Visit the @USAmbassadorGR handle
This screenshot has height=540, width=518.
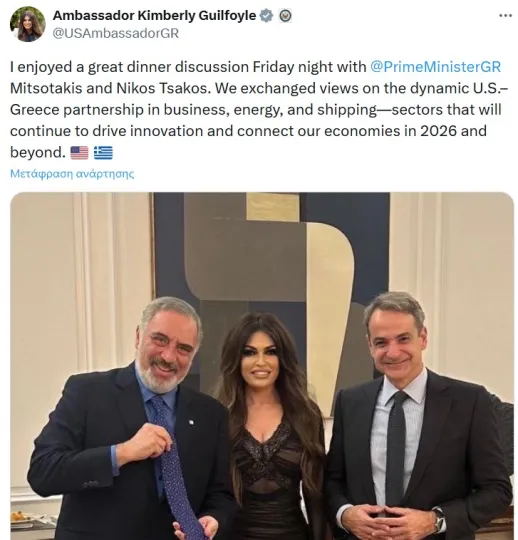(x=116, y=33)
